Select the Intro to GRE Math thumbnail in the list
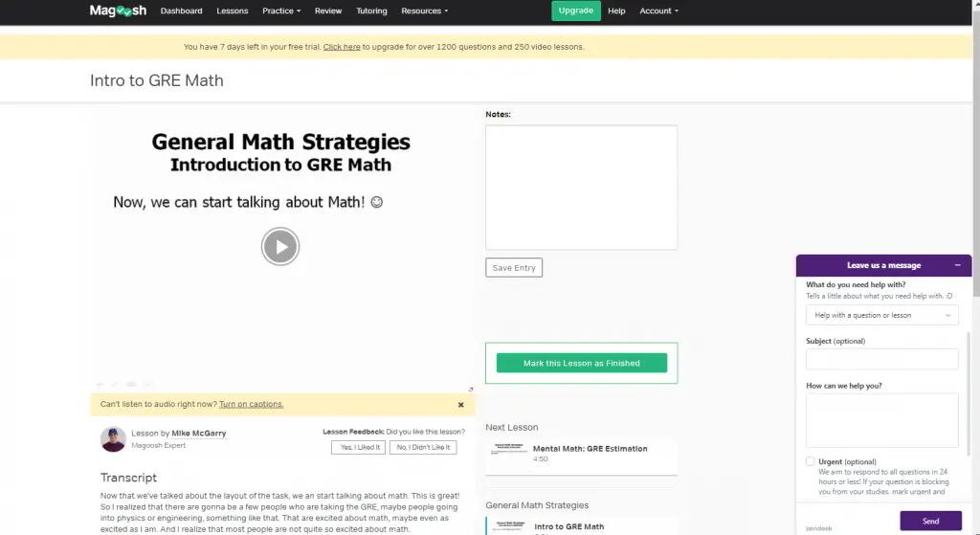This screenshot has height=535, width=980. tap(510, 528)
